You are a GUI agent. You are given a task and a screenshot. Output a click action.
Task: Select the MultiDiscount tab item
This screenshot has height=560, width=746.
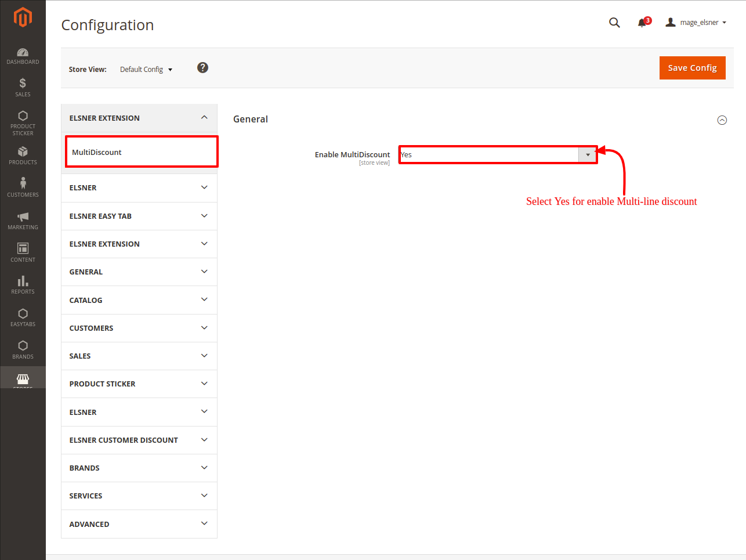tap(141, 152)
